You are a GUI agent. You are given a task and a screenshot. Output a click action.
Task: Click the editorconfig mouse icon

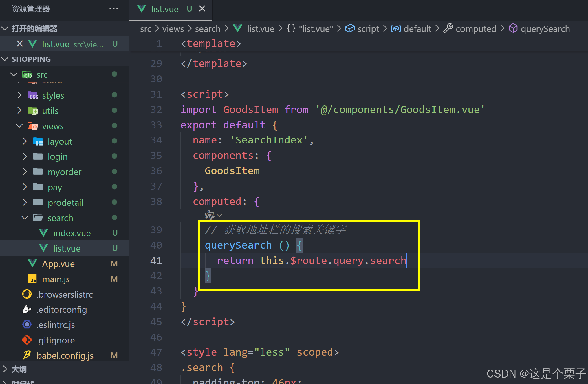tap(27, 310)
